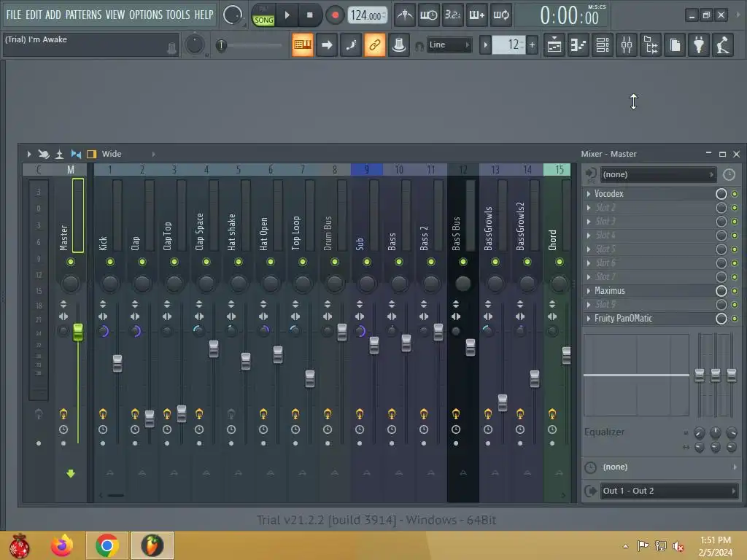Open the FILE menu

pos(14,15)
